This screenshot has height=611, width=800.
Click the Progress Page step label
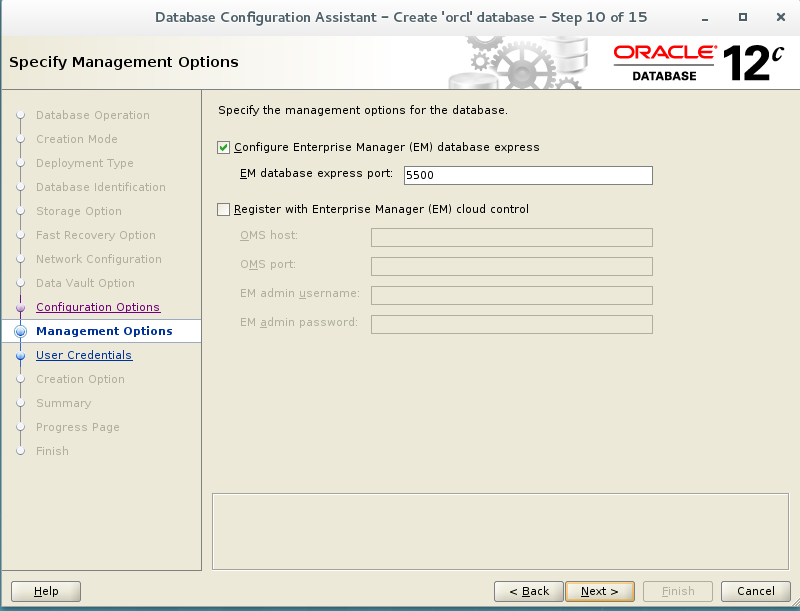78,427
